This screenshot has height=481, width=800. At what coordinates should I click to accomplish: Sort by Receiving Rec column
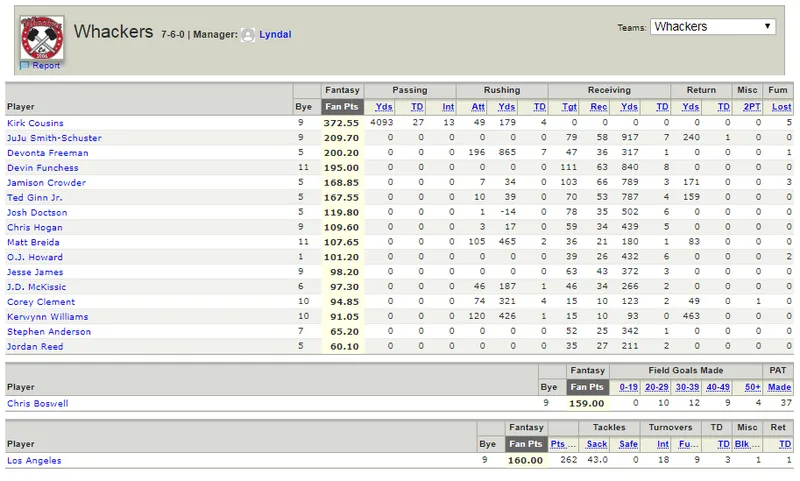click(x=598, y=107)
